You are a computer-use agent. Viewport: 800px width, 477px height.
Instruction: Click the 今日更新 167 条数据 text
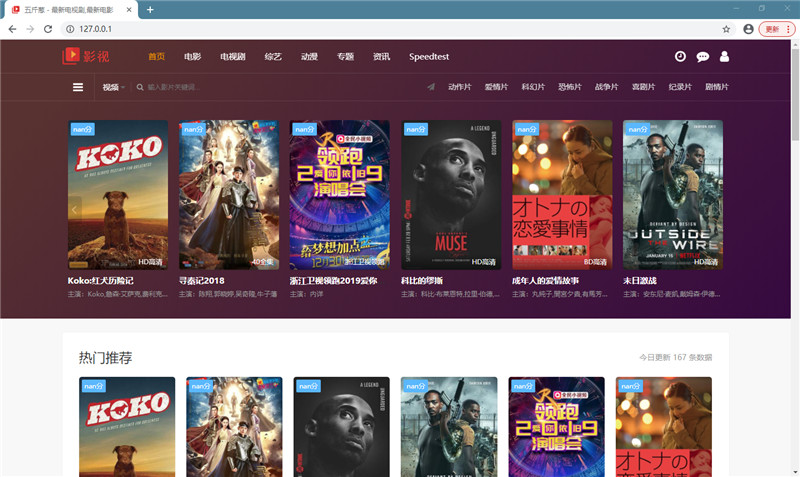pos(676,358)
